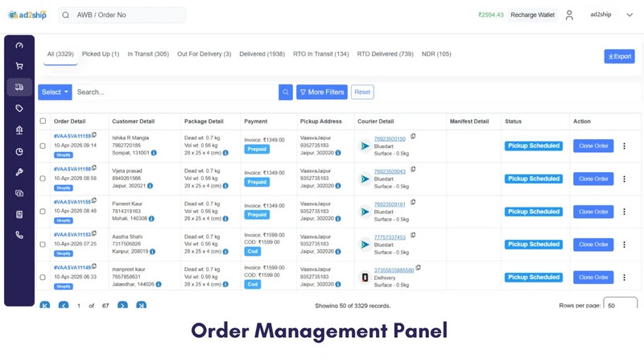Switch to the In Transit (305) tab
Screen dimensions: 644x362
tap(148, 54)
